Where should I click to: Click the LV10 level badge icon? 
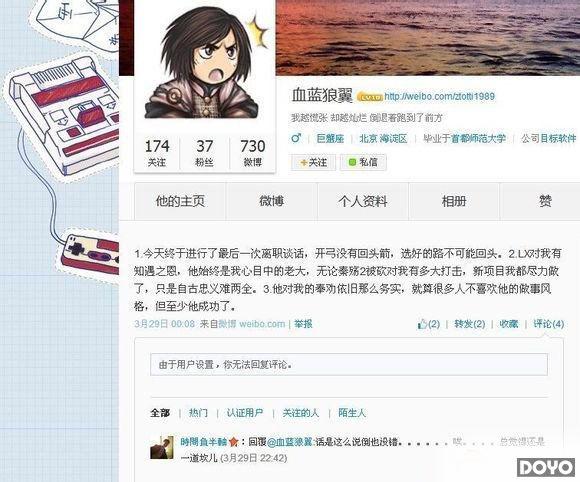coord(370,97)
